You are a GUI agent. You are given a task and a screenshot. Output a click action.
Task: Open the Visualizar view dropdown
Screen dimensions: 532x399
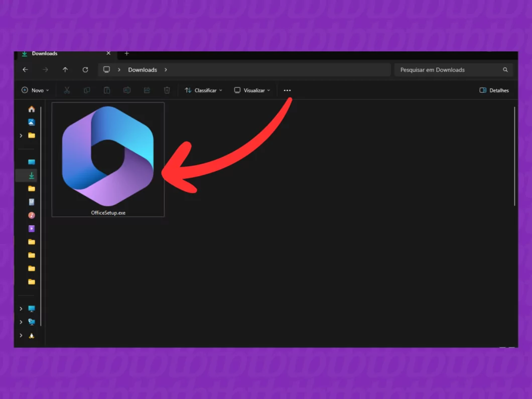(252, 90)
